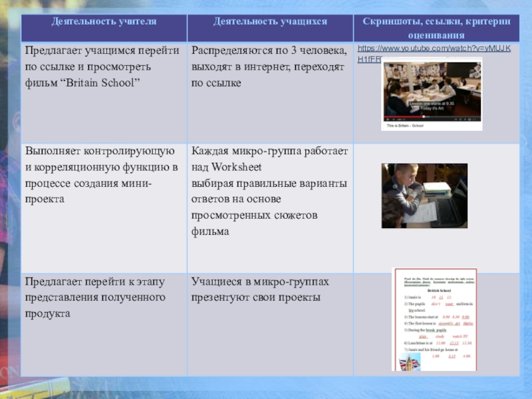Click the 'Выполняет контролирующую' teacher activity cell
This screenshot has height=399, width=532.
(100, 174)
